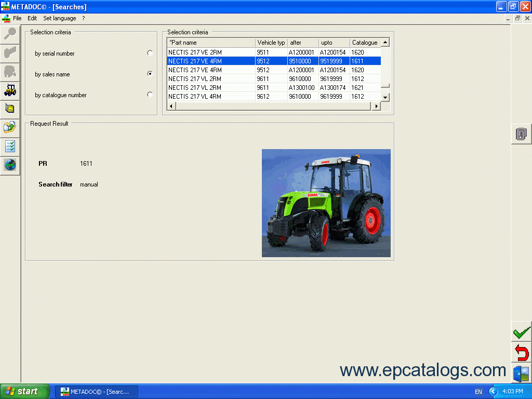Click the 'upto' cell A1300174
Image resolution: width=532 pixels, height=399 pixels.
333,87
